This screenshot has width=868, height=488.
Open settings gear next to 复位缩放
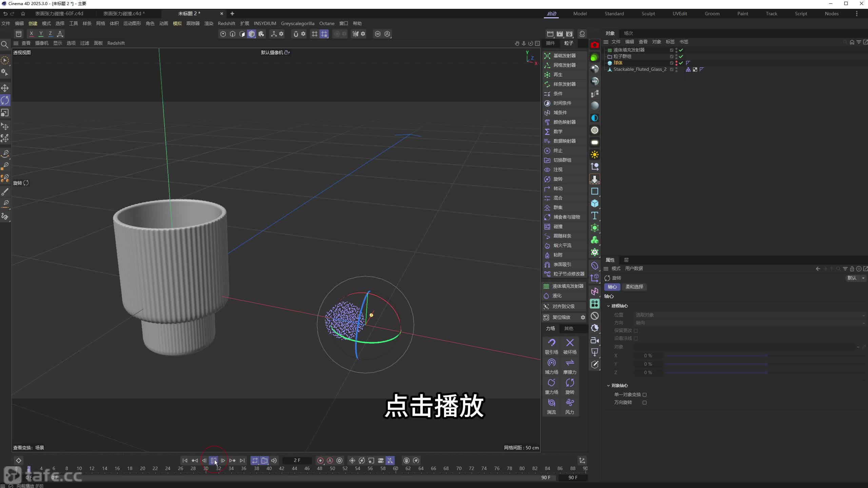coord(583,317)
